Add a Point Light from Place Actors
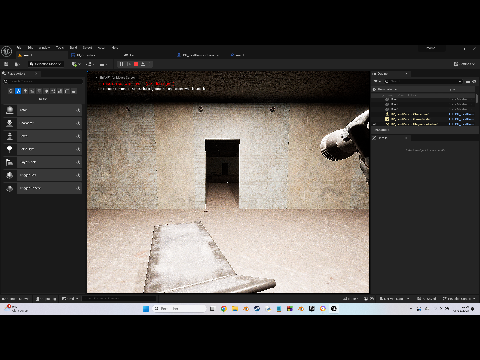This screenshot has height=360, width=480. pyautogui.click(x=43, y=149)
